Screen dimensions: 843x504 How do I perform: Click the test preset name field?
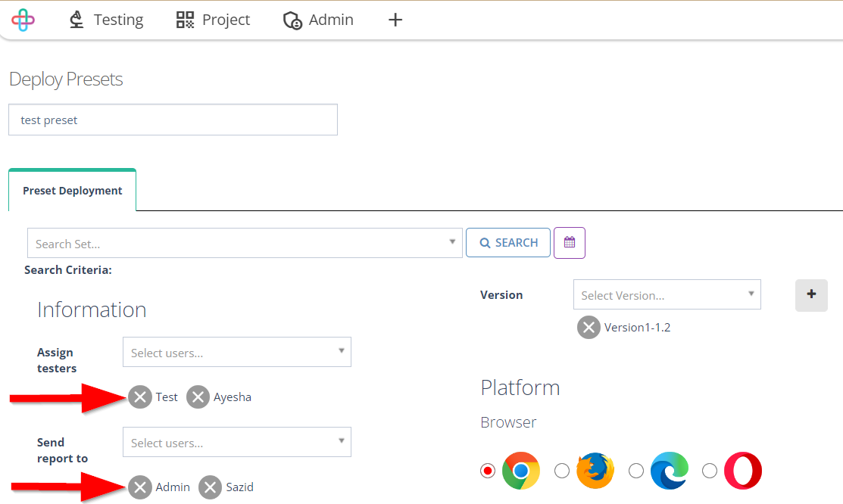click(x=173, y=120)
